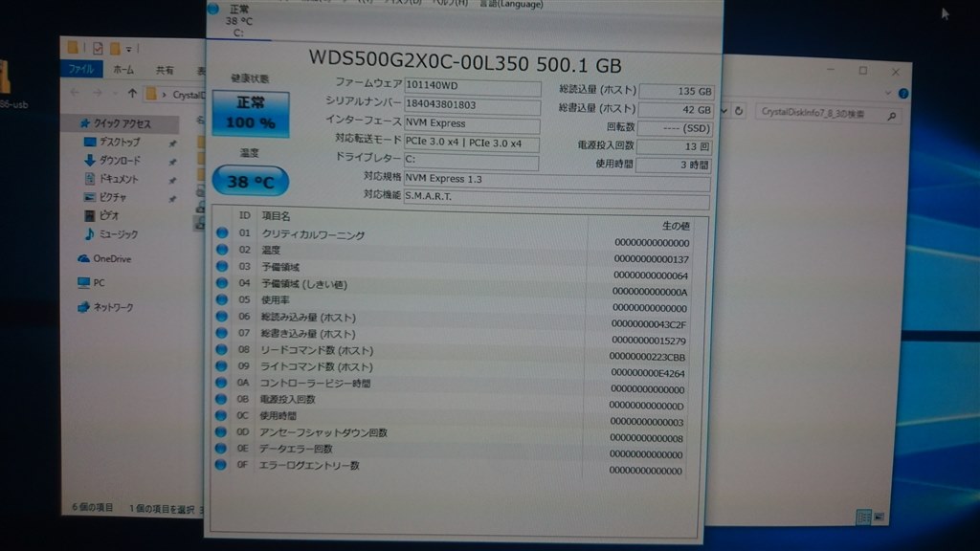
Task: Click the power on count value 13 回
Action: coord(675,146)
